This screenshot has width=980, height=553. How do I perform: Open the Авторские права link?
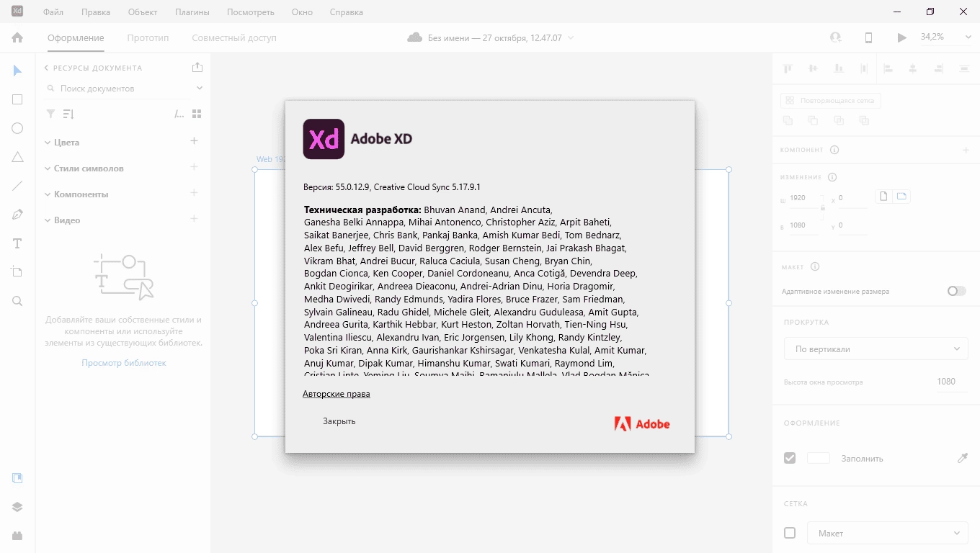337,394
